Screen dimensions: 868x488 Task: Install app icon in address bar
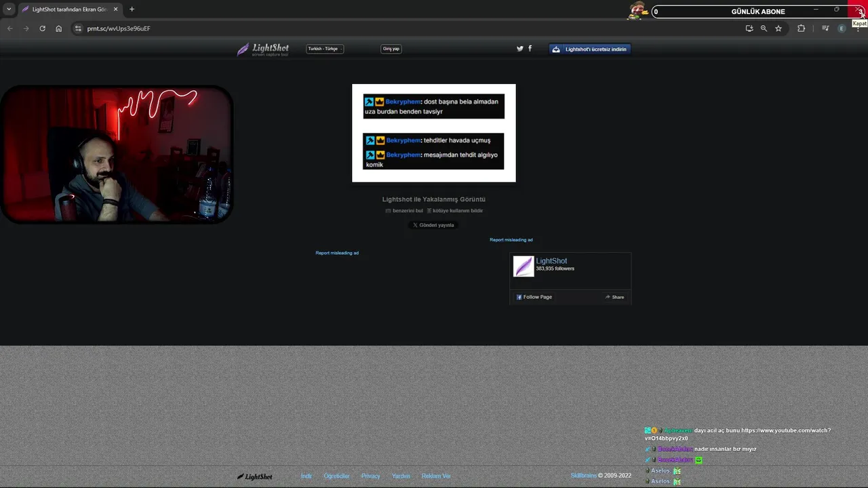click(x=749, y=28)
